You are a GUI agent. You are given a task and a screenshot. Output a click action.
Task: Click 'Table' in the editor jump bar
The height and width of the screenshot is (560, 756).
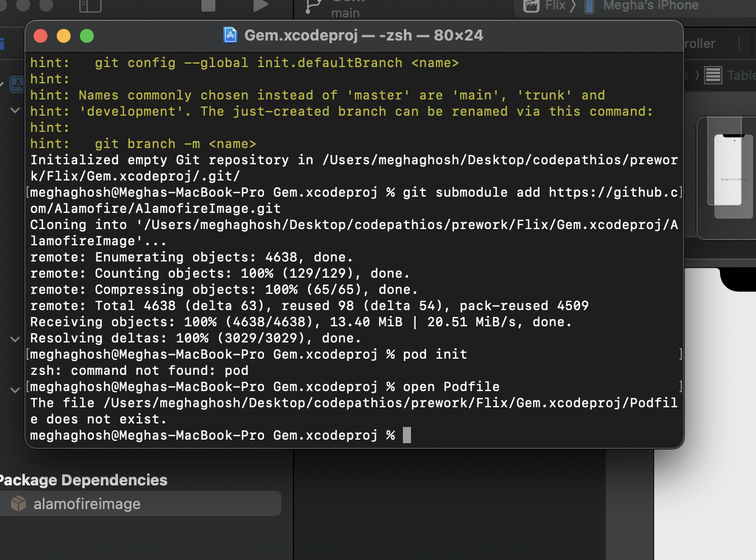[744, 75]
